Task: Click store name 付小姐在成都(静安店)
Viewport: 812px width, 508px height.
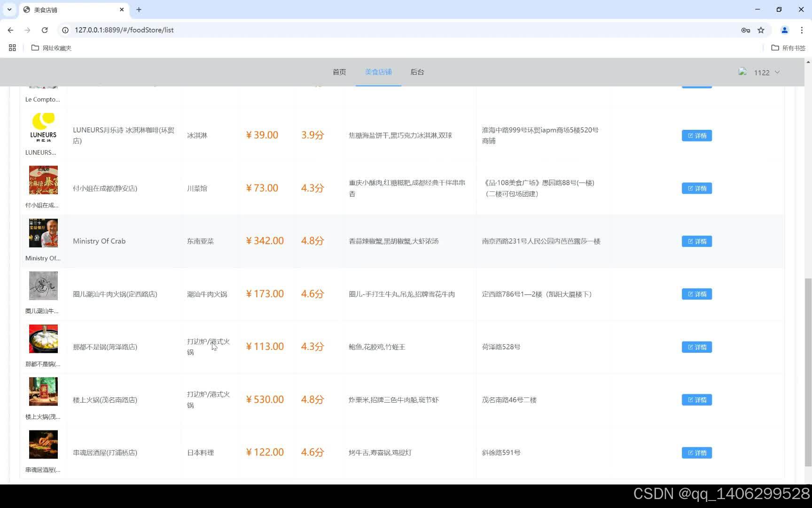Action: 105,188
